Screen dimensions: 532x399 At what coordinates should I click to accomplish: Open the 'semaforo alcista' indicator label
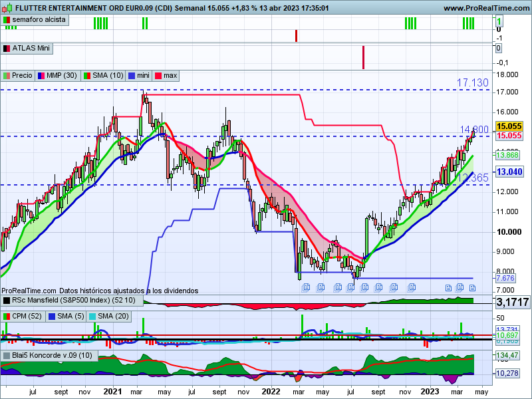(x=35, y=20)
